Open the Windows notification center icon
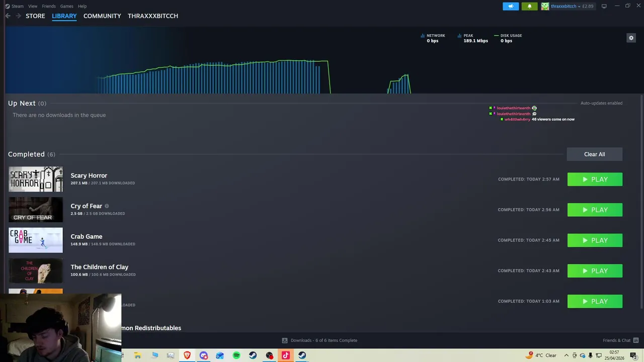 [x=633, y=355]
